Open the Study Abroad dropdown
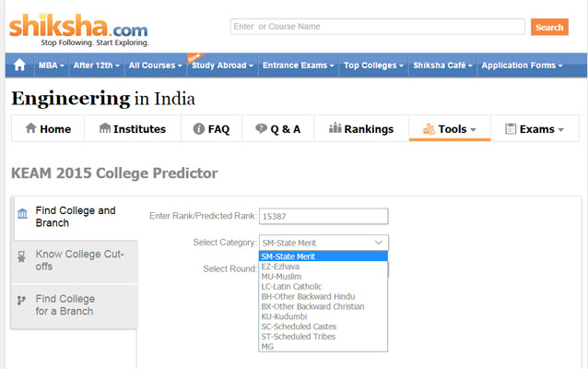Screen dimensions: 588x369 click(x=221, y=65)
